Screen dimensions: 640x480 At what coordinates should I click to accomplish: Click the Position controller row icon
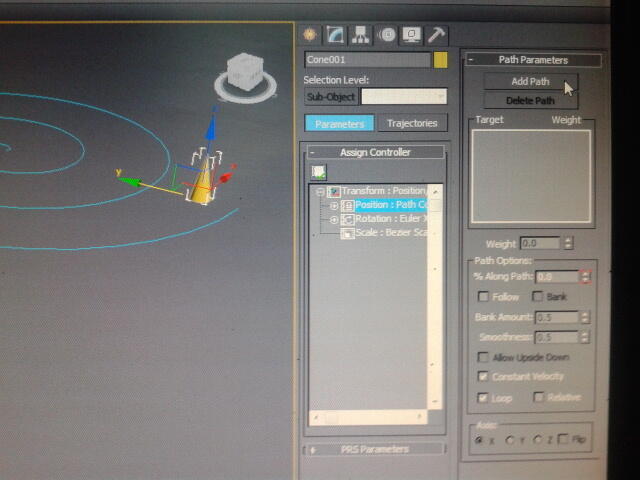(x=347, y=205)
